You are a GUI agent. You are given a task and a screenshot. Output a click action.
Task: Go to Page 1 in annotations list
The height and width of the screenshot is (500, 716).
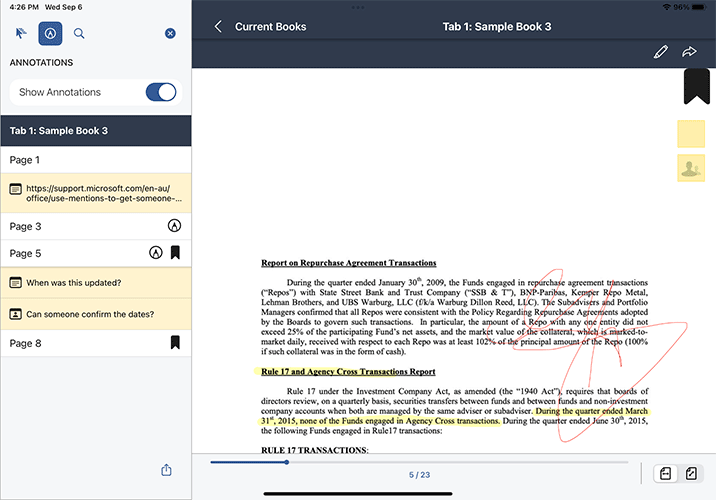tap(95, 160)
